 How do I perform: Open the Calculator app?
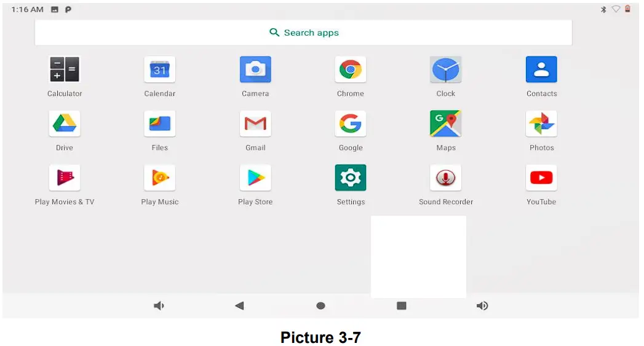(65, 69)
